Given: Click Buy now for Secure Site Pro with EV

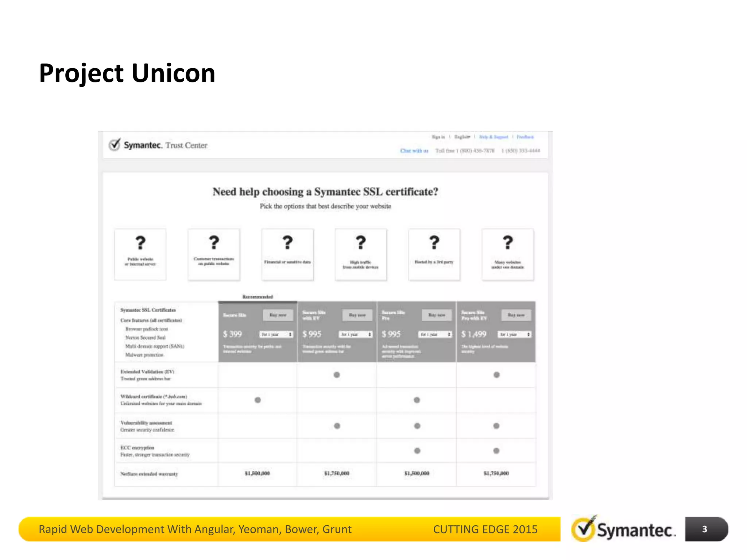Looking at the screenshot, I should tap(516, 315).
